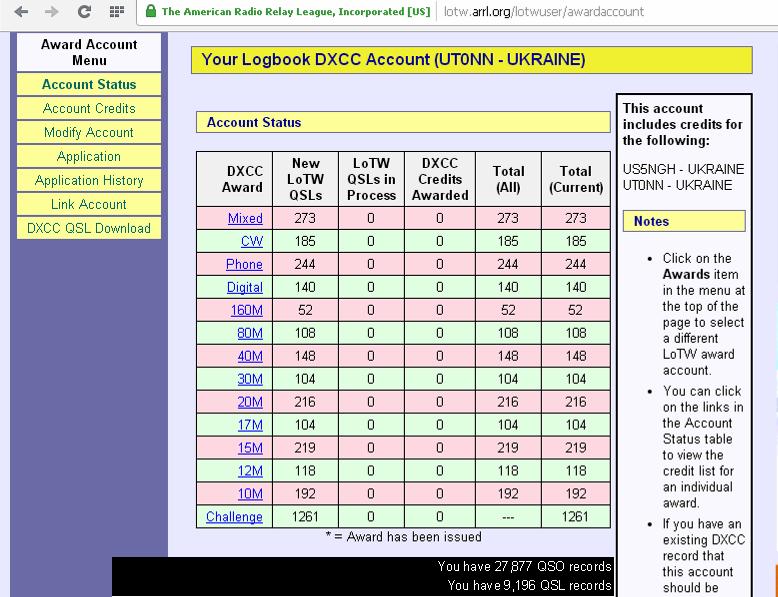Click the lotw.arrl.org address bar URL

coord(543,11)
